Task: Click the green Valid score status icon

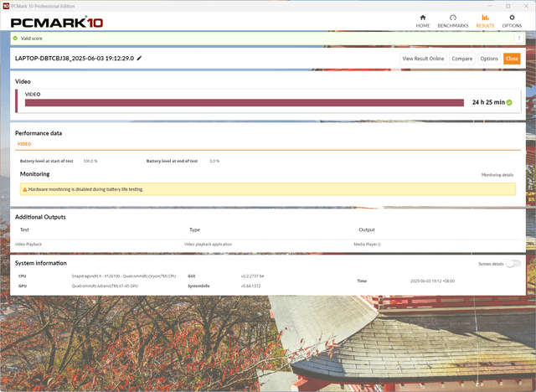Action: click(x=15, y=39)
